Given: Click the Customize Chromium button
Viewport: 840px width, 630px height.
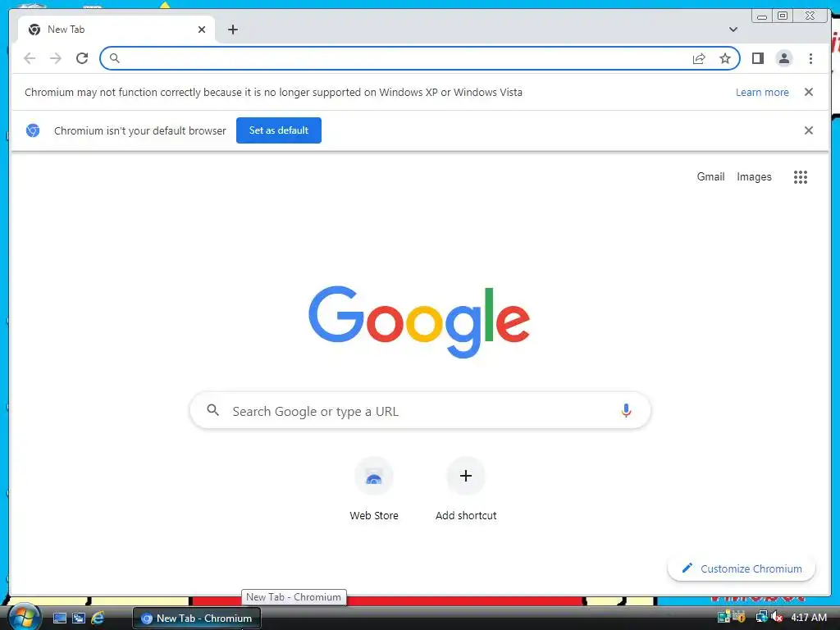Looking at the screenshot, I should (742, 568).
